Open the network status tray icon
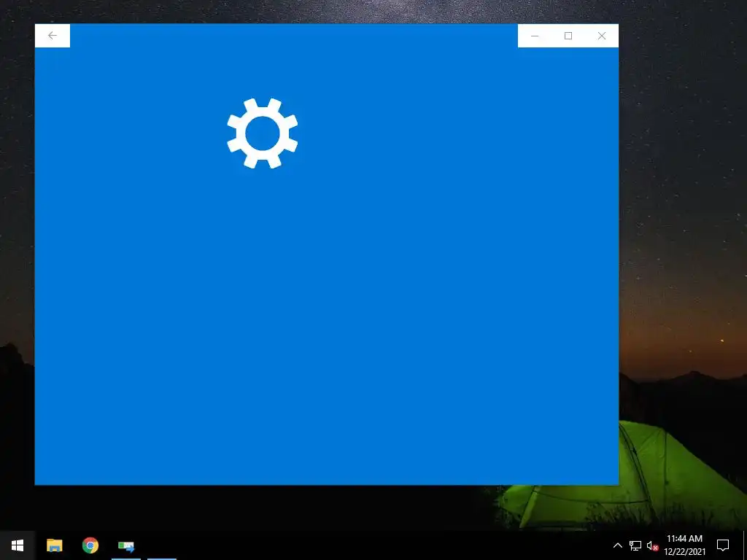The height and width of the screenshot is (560, 747). tap(635, 545)
